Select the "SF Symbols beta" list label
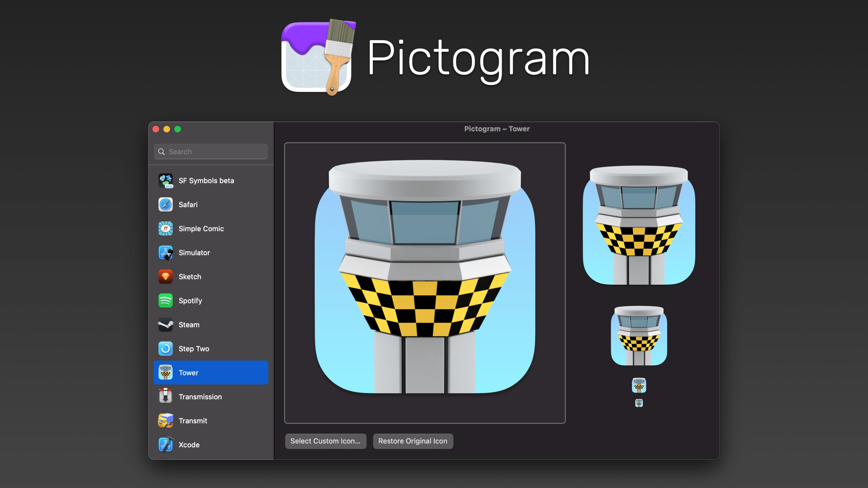 206,181
